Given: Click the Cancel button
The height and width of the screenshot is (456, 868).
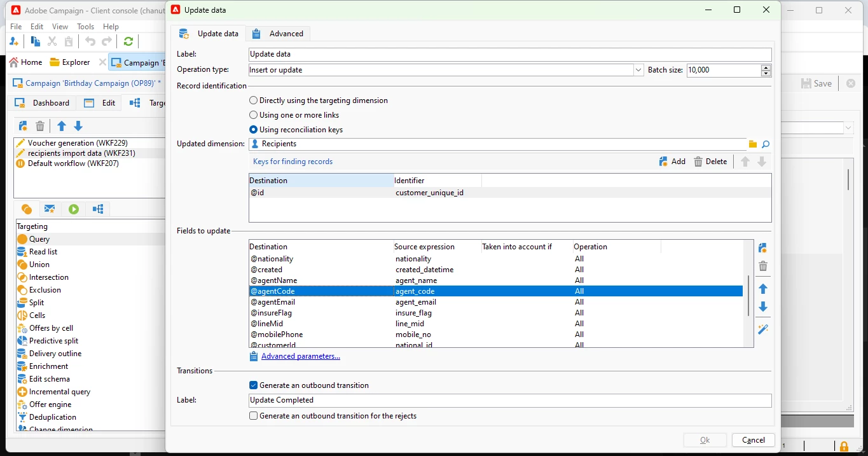Looking at the screenshot, I should click(754, 440).
